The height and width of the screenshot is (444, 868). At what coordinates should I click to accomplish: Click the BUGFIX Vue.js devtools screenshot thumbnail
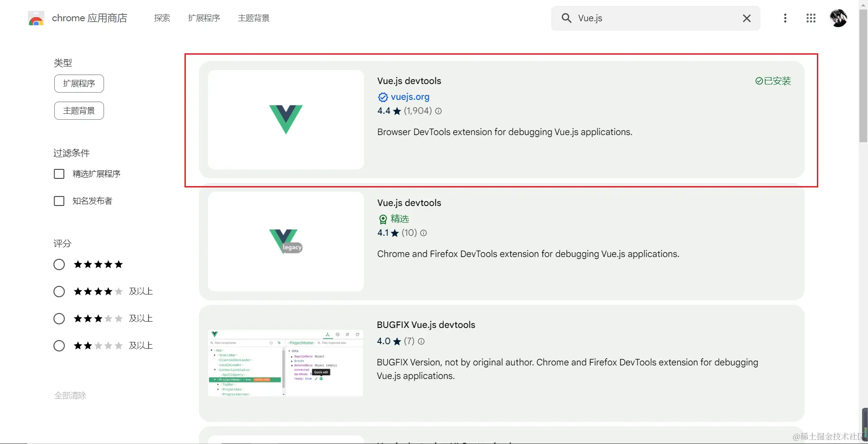coord(285,363)
